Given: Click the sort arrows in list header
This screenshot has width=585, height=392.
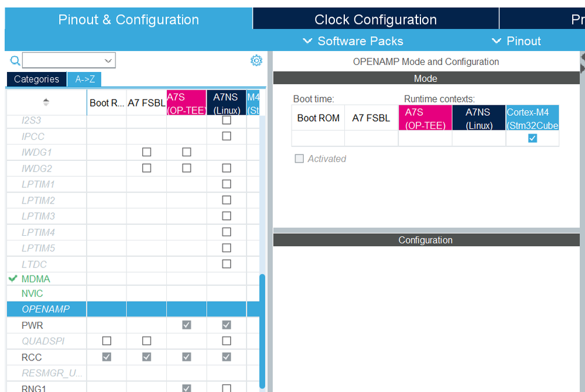Looking at the screenshot, I should (46, 102).
